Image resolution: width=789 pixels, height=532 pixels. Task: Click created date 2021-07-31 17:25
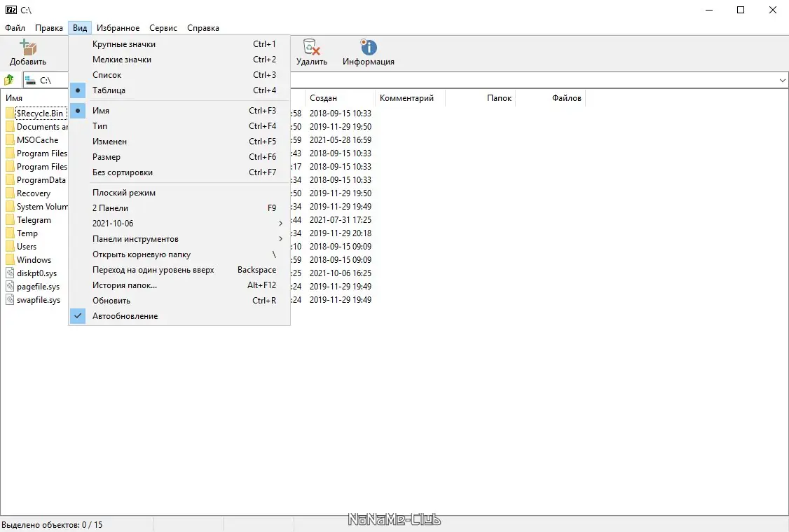tap(341, 220)
